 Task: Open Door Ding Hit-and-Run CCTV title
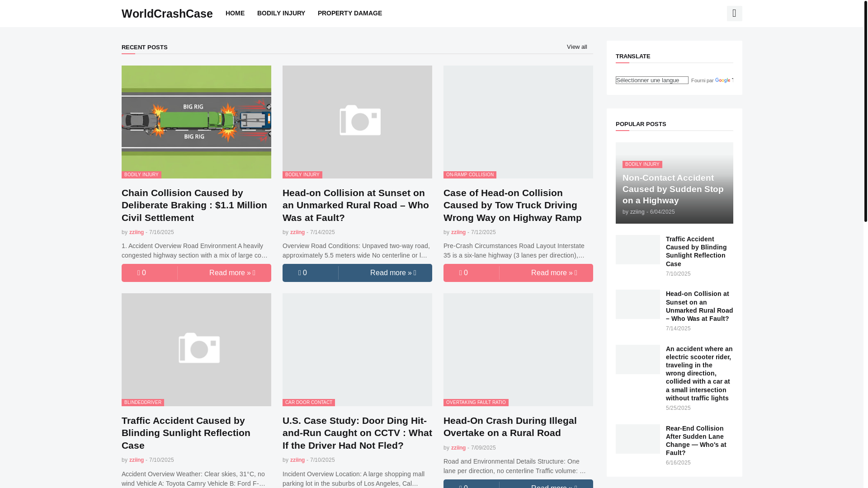coord(357,433)
